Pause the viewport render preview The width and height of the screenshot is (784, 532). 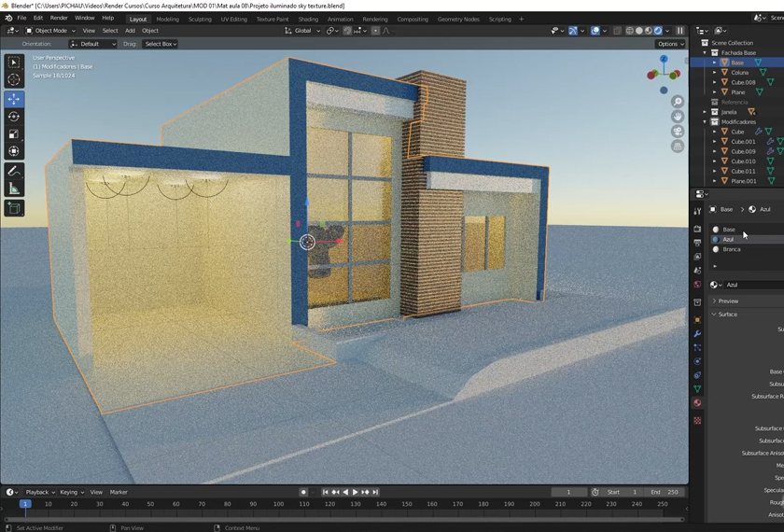(679, 31)
